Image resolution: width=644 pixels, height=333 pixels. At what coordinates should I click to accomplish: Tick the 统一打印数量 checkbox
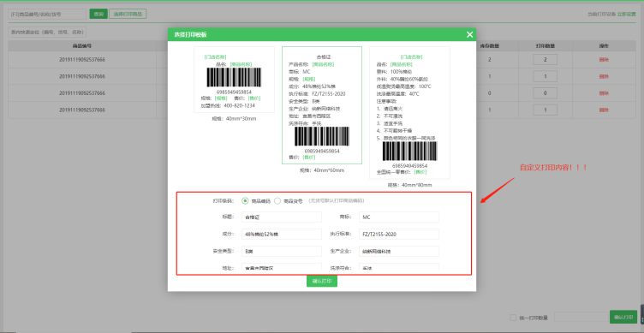click(x=513, y=318)
